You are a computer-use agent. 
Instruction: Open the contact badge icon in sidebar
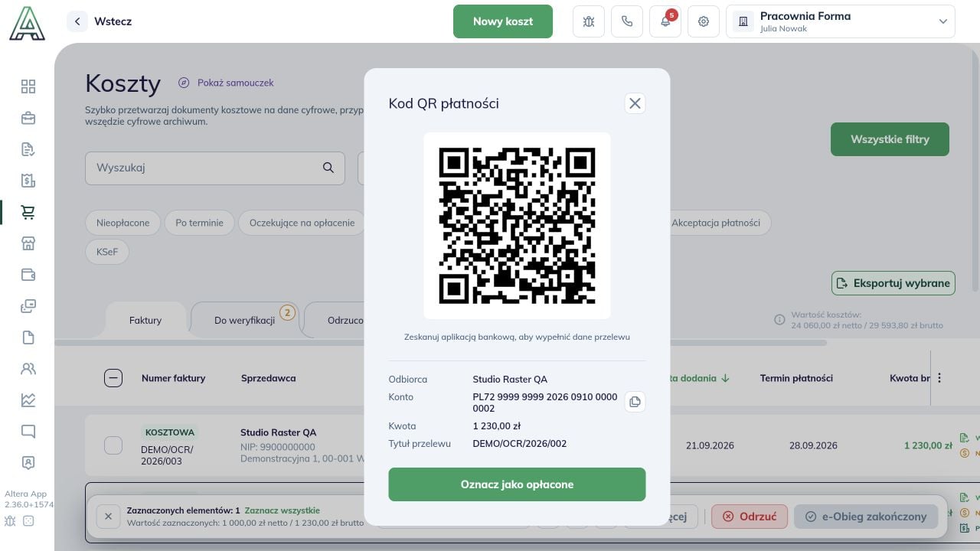[28, 463]
